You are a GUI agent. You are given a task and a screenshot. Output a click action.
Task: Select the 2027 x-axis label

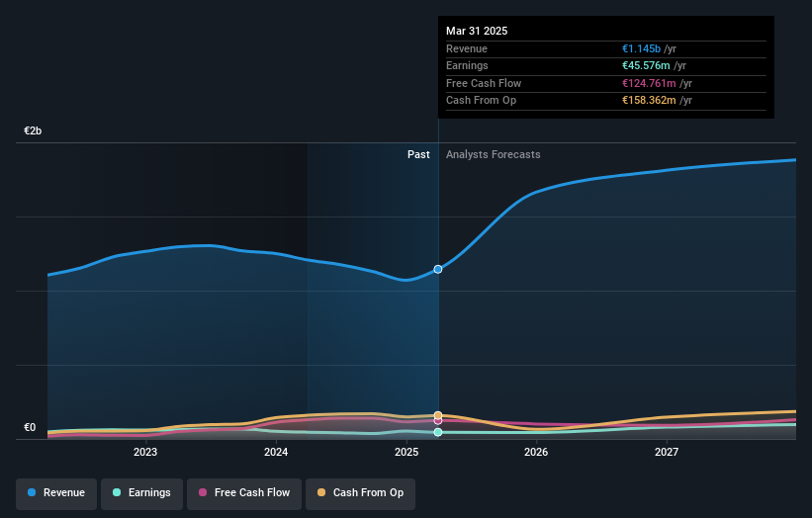[666, 452]
